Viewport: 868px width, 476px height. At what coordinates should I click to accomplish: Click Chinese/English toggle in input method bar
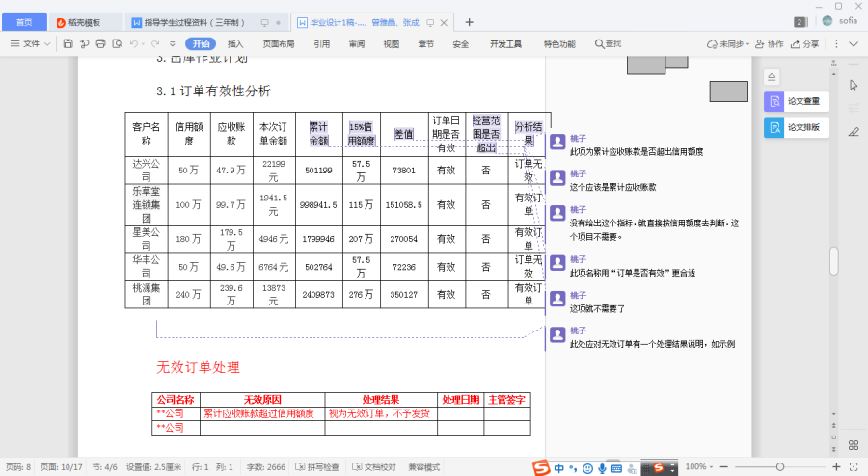pos(559,468)
